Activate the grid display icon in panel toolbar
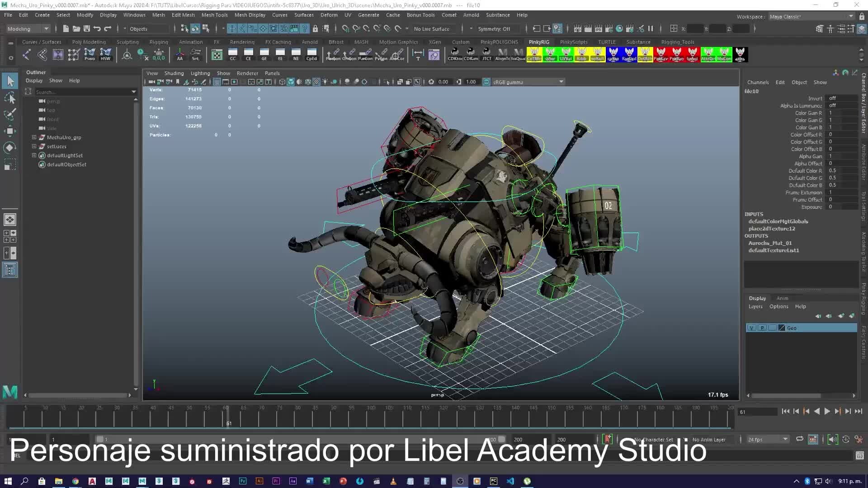The width and height of the screenshot is (868, 488). (x=217, y=82)
